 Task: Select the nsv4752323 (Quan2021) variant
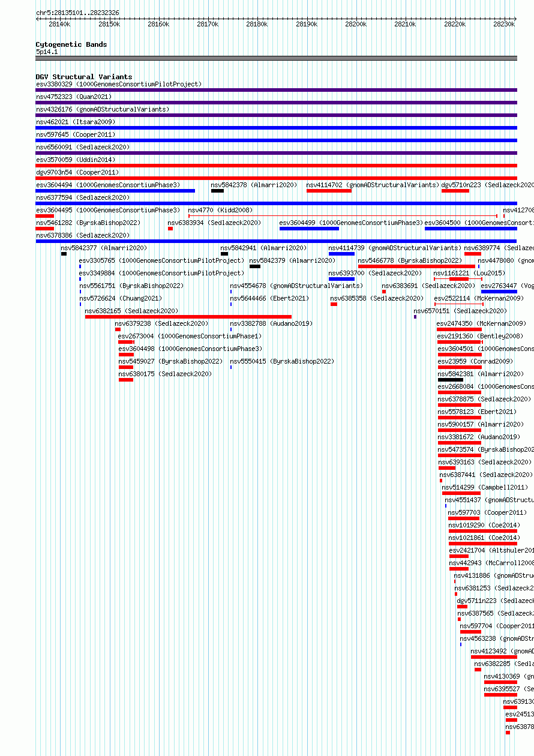[74, 97]
